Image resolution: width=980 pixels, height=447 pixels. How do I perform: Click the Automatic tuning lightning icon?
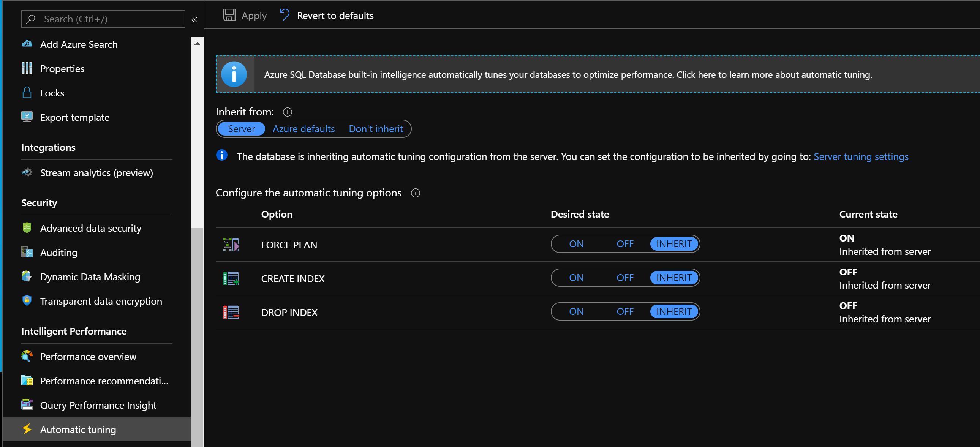[27, 429]
